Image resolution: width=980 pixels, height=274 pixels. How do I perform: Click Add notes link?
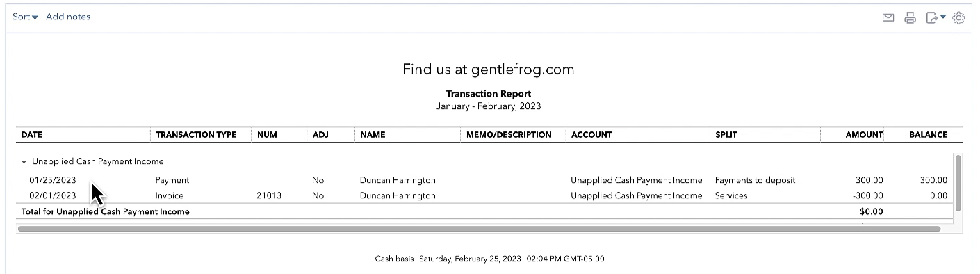click(x=68, y=17)
